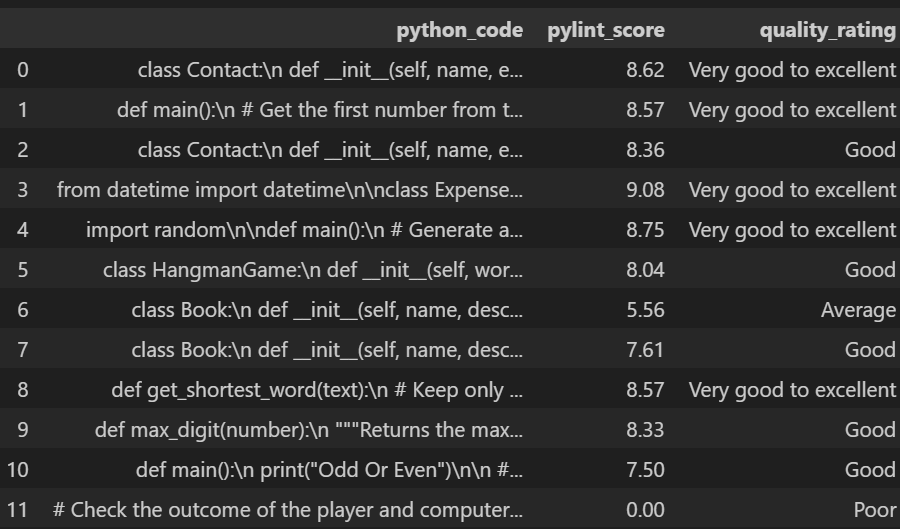Select row index 8
This screenshot has width=900, height=529.
[22, 390]
